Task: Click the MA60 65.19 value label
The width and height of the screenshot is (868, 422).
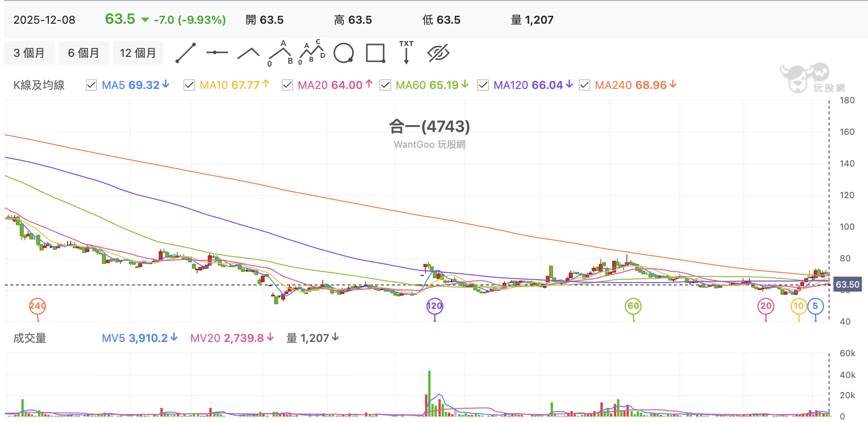Action: (432, 85)
